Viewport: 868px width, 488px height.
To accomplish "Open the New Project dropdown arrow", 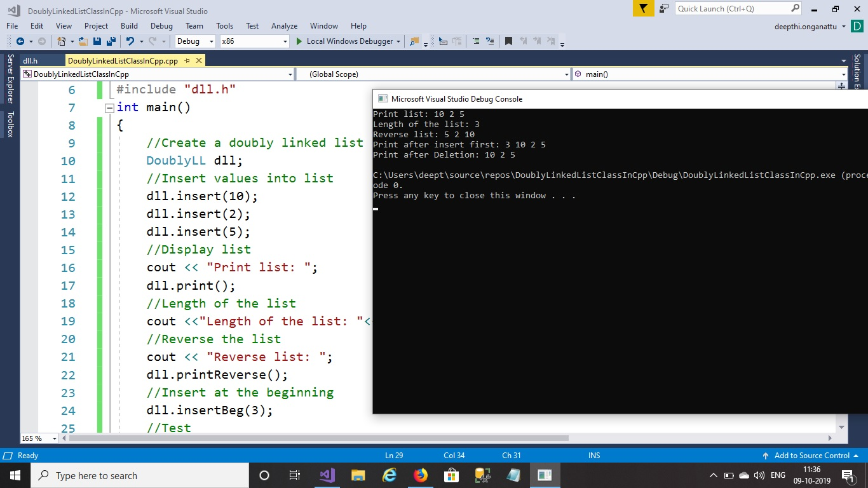I will pyautogui.click(x=72, y=41).
